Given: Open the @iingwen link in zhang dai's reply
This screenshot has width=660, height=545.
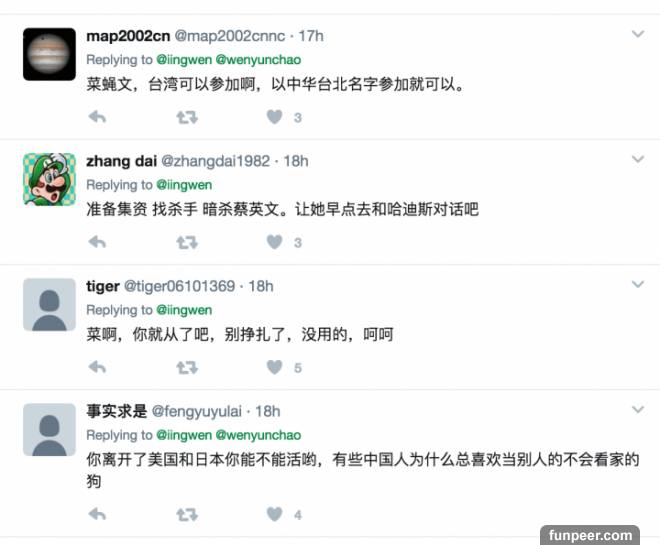Looking at the screenshot, I should point(184,185).
